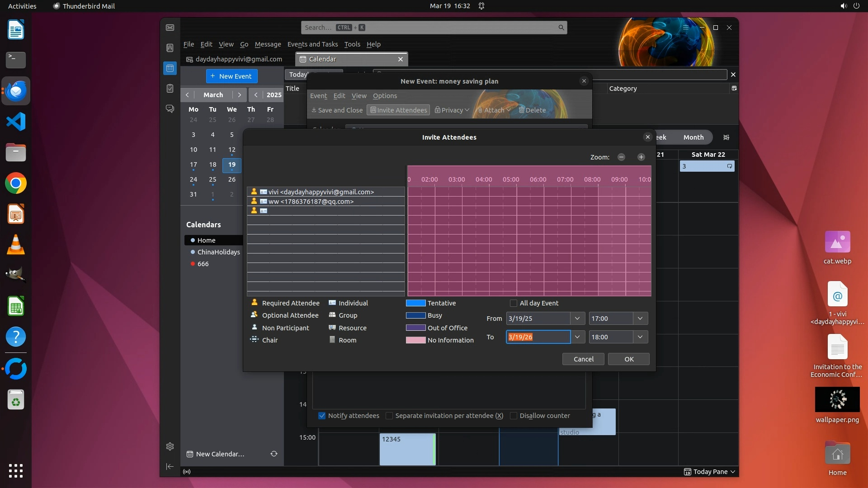Click the Mail envelope sidebar icon
Screen dimensions: 868x488
coord(170,28)
